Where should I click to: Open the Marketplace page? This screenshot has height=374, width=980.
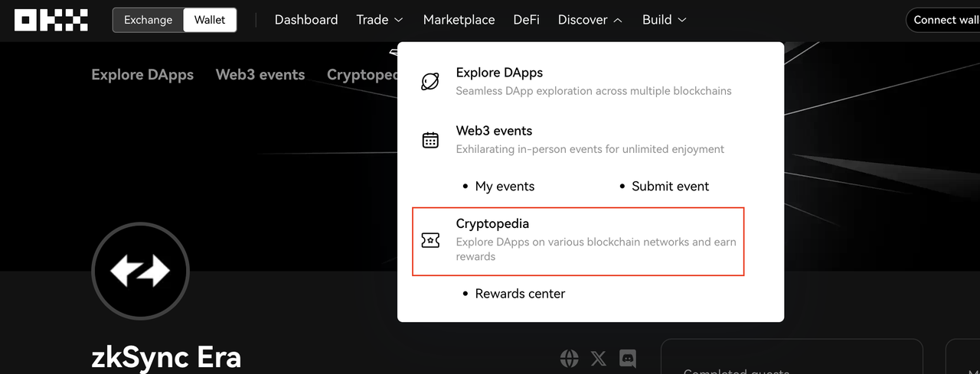pyautogui.click(x=459, y=20)
